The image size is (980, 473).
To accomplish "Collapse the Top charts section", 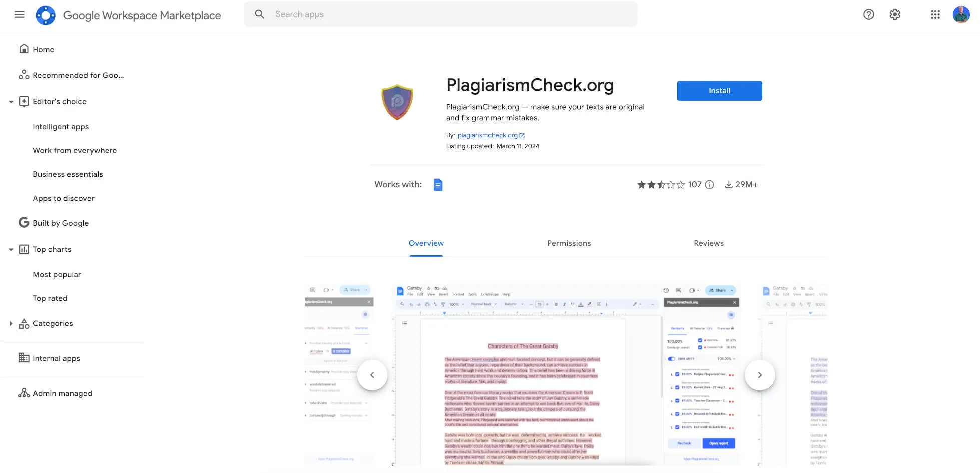I will pyautogui.click(x=11, y=249).
